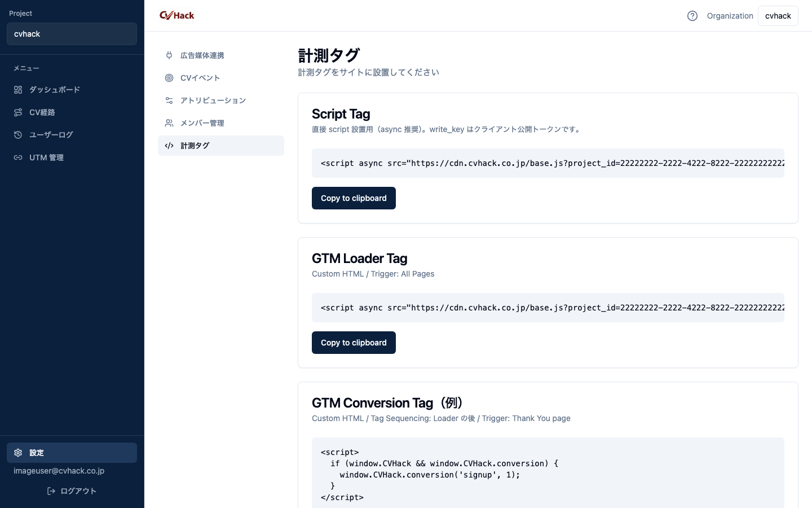Screen dimensions: 812x508
Task: Click the 計測タグ page heading
Action: pyautogui.click(x=329, y=55)
